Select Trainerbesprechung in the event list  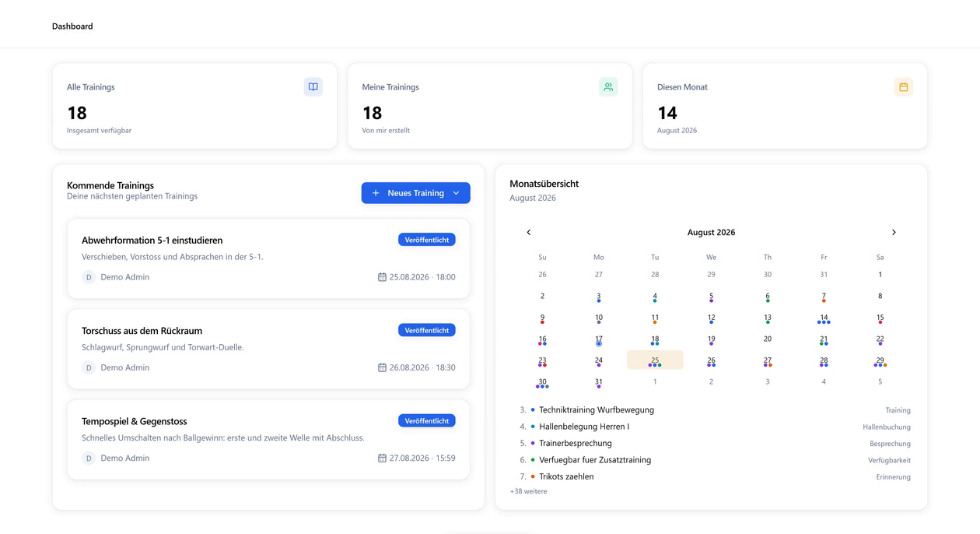pos(576,443)
